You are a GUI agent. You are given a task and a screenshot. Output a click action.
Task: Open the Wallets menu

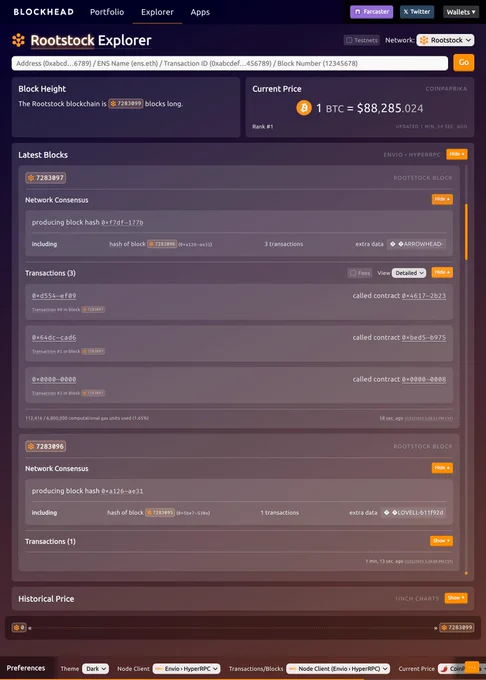(x=460, y=12)
